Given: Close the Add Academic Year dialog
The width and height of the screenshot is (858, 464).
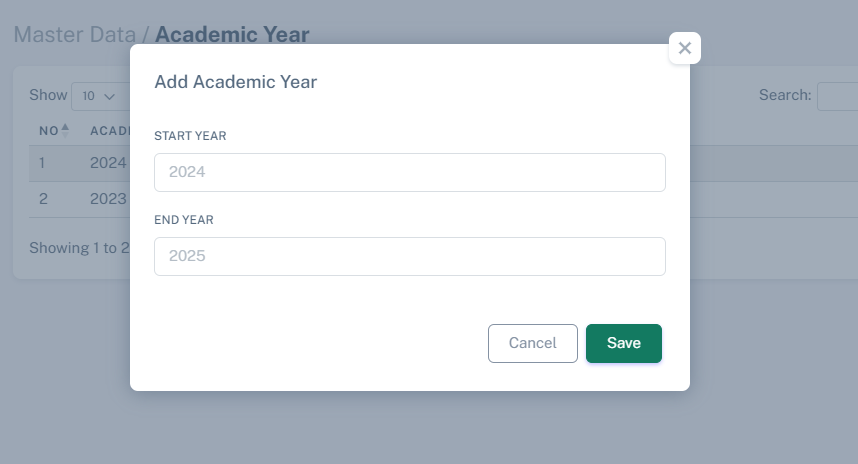Looking at the screenshot, I should tap(684, 48).
